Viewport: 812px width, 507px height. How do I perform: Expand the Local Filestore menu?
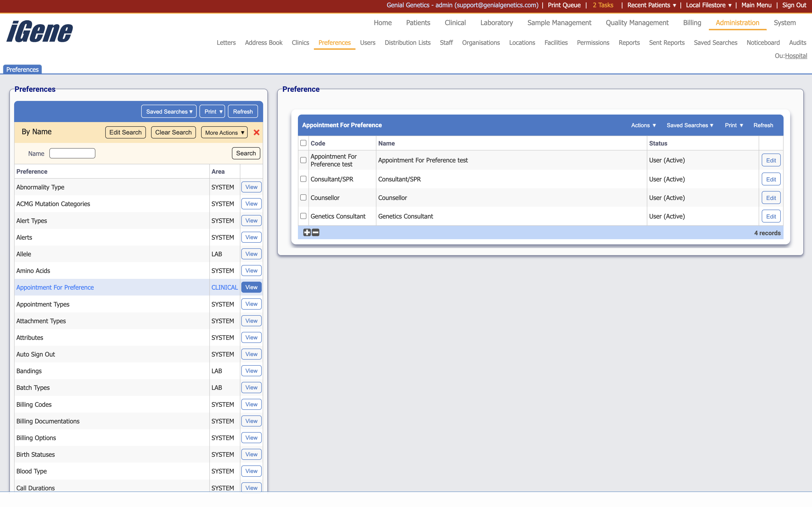point(708,5)
